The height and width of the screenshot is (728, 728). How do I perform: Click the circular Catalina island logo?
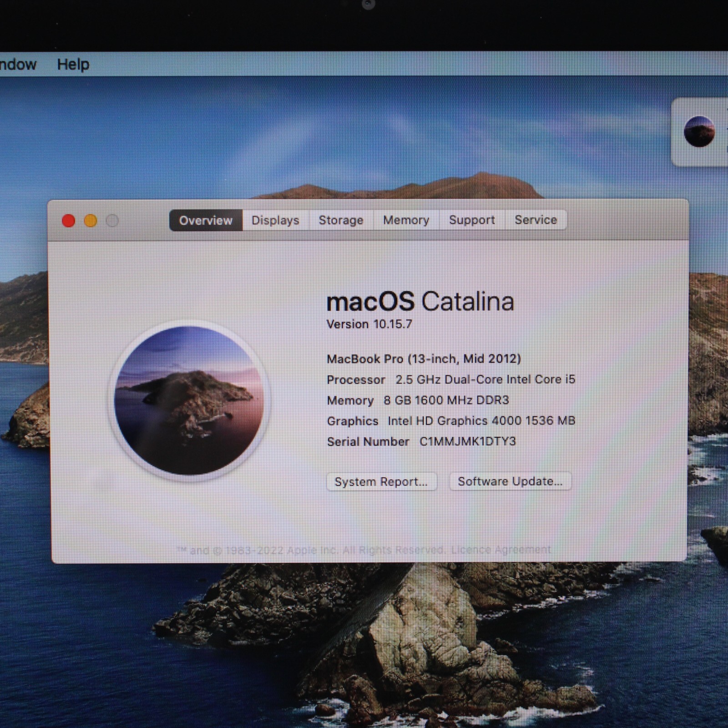click(x=189, y=400)
